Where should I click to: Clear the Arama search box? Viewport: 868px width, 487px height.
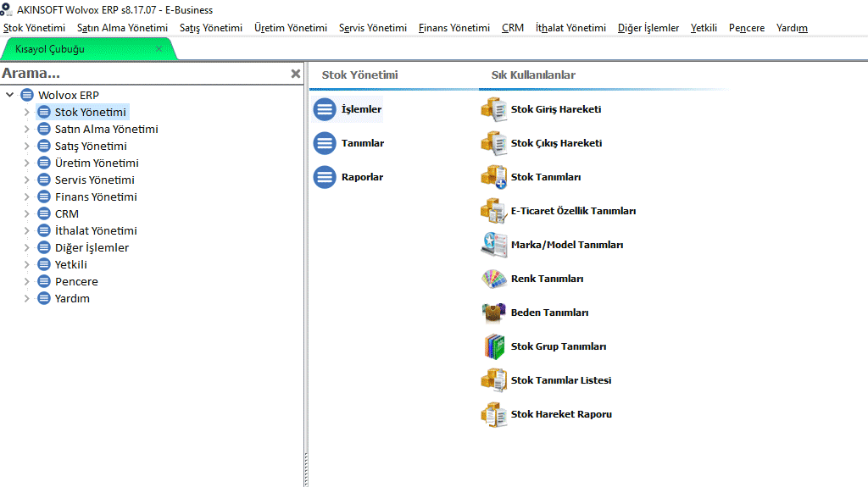[x=296, y=74]
